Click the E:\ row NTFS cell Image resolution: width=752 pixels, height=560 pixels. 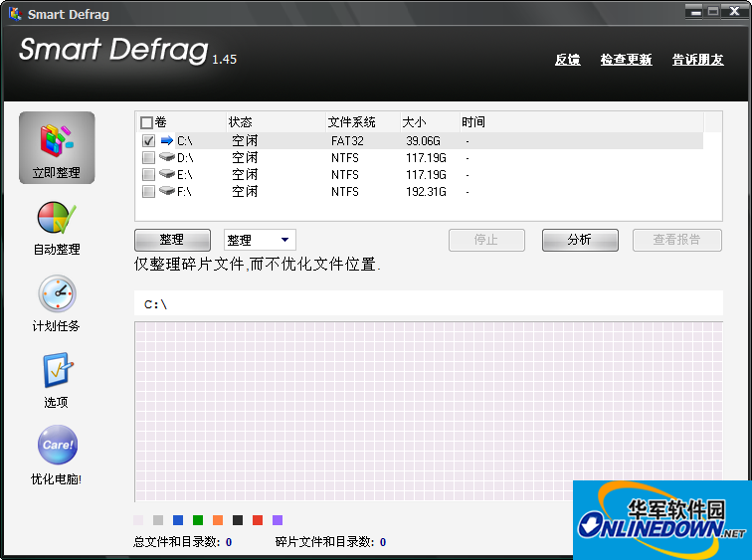pos(345,174)
